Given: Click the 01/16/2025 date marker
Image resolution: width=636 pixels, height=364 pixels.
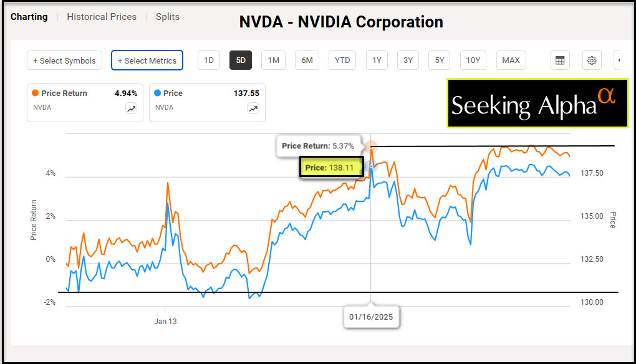Looking at the screenshot, I should tap(371, 317).
